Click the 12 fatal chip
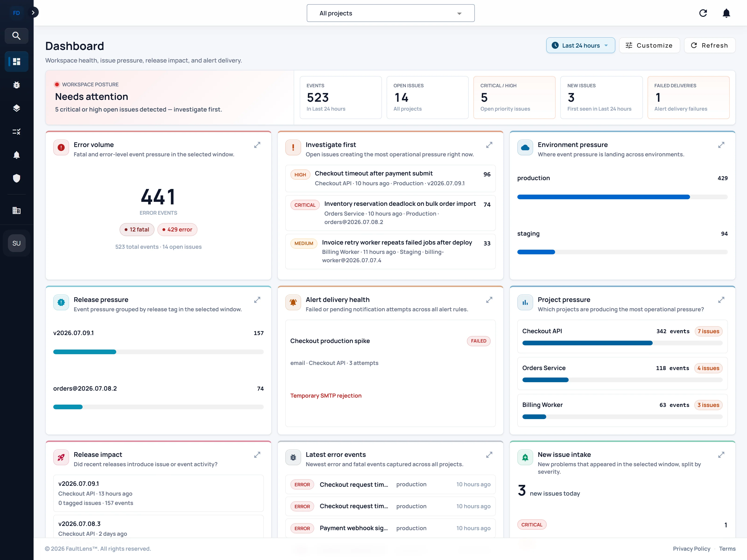This screenshot has width=747, height=560. pyautogui.click(x=137, y=230)
